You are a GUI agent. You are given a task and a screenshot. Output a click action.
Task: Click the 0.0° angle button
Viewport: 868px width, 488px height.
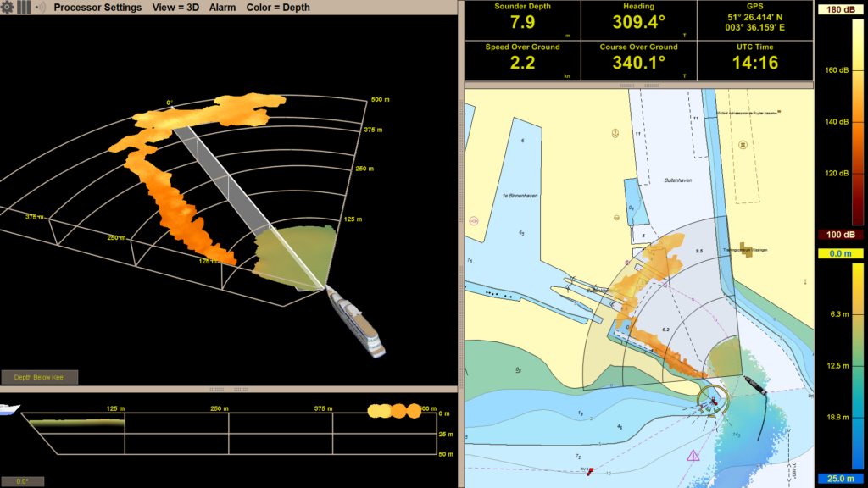22,481
